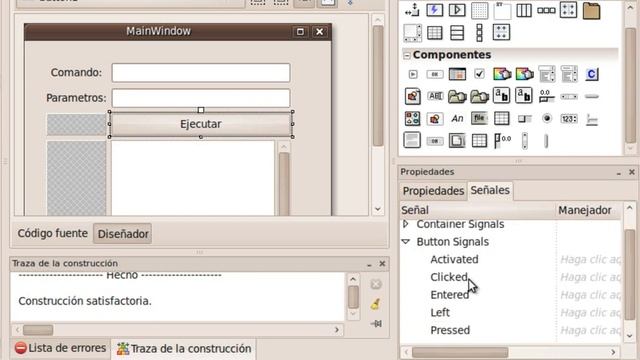This screenshot has height=360, width=640.
Task: Maximize the MainWindow design preview
Action: tap(300, 31)
